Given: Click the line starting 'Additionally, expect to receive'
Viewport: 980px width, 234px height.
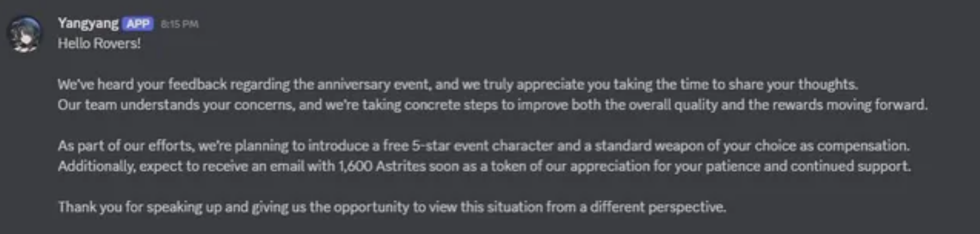Looking at the screenshot, I should pyautogui.click(x=484, y=166).
